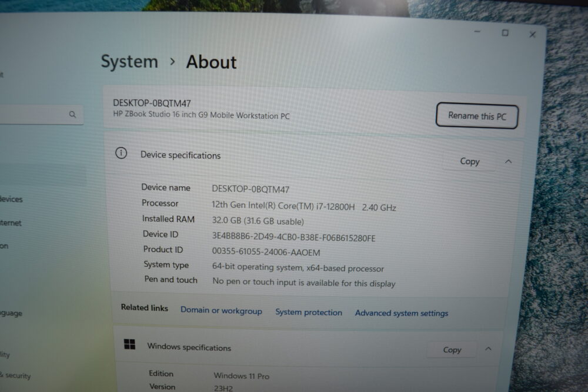The width and height of the screenshot is (588, 392).
Task: Open Advanced system settings
Action: [x=402, y=313]
